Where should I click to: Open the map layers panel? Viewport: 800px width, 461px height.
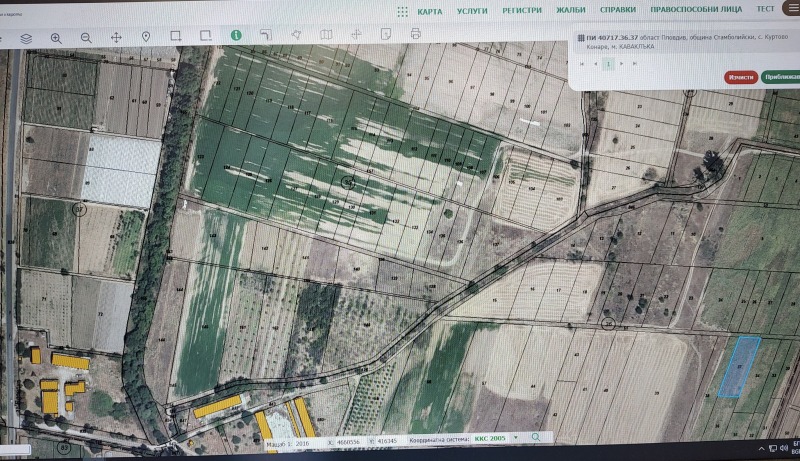(26, 38)
